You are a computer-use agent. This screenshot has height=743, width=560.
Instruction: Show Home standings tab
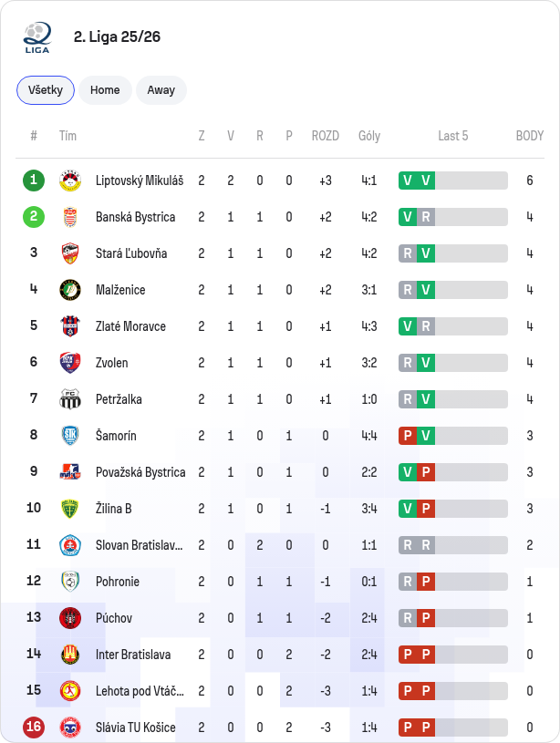point(105,90)
